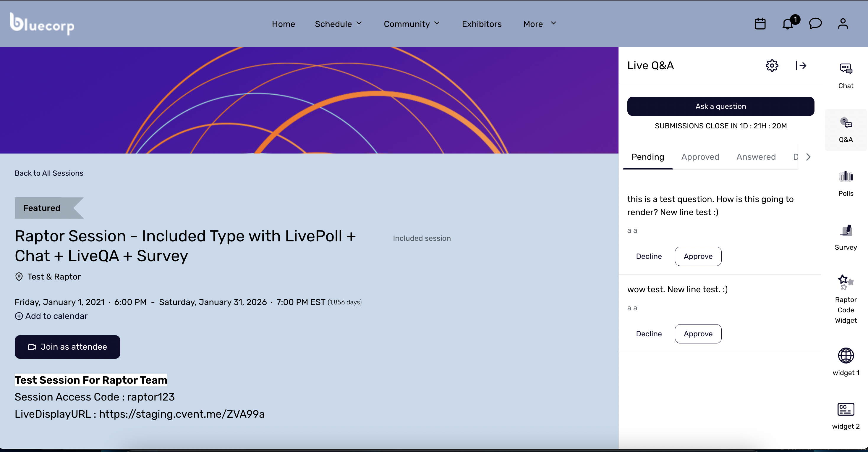This screenshot has width=868, height=452.
Task: Click the 'Included session' label
Action: point(422,238)
